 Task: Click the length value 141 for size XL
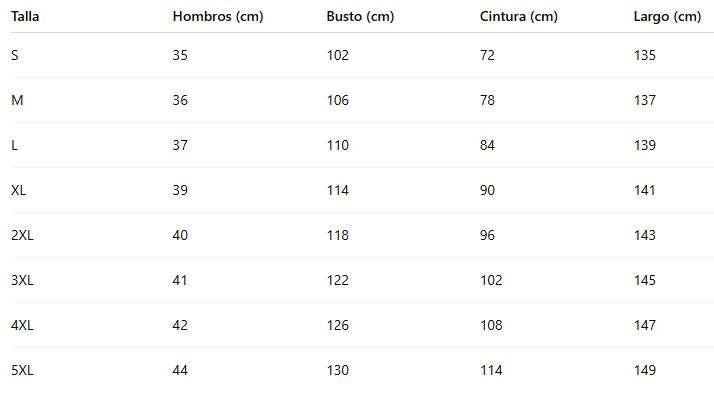(645, 190)
